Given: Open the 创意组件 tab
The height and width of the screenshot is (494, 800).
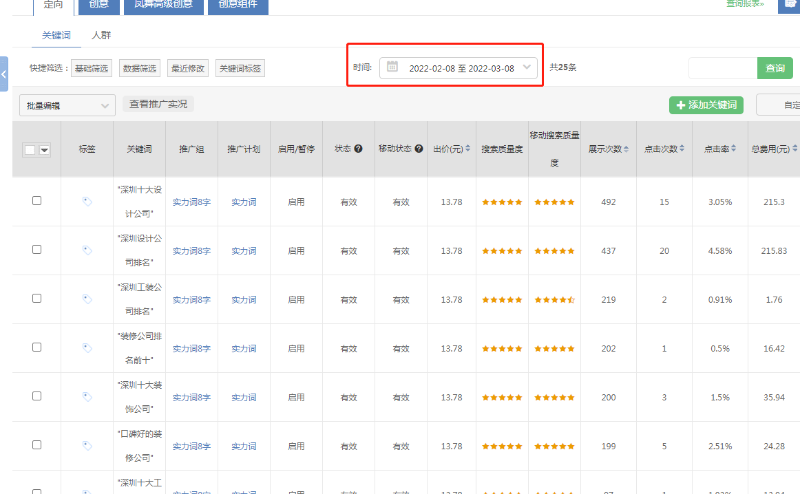Looking at the screenshot, I should click(x=238, y=5).
